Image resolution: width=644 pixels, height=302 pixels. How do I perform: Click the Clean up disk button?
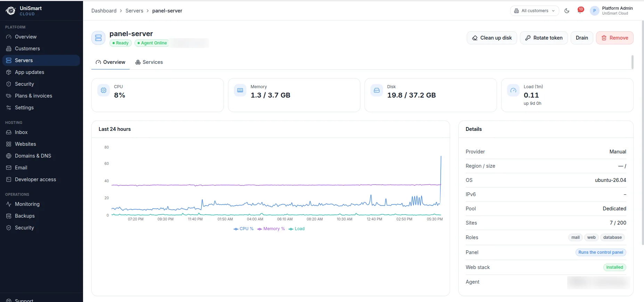click(x=492, y=38)
